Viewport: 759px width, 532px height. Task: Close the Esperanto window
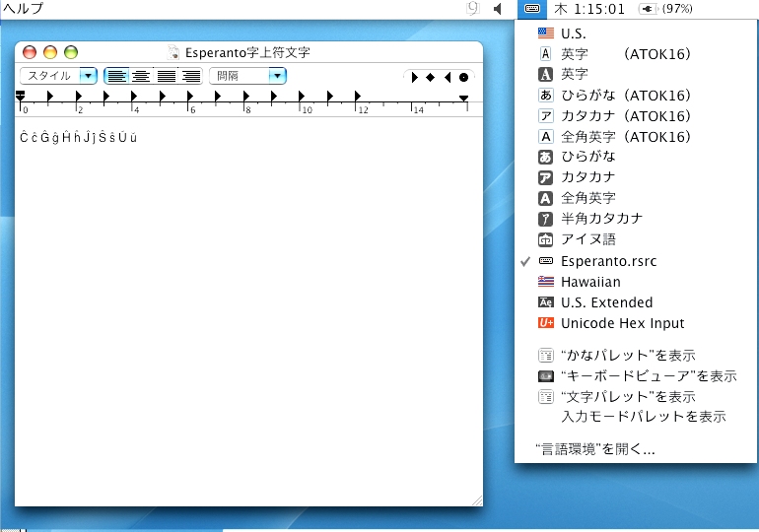pyautogui.click(x=30, y=52)
